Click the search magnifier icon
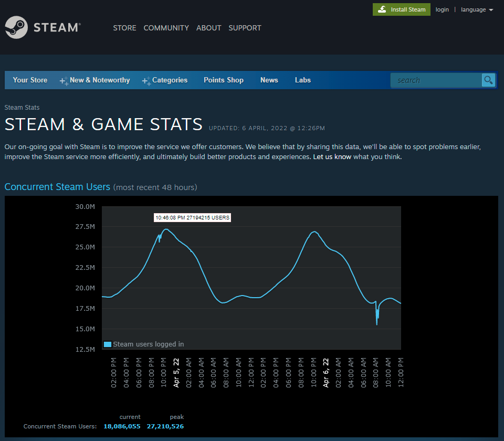This screenshot has height=441, width=504. point(488,80)
